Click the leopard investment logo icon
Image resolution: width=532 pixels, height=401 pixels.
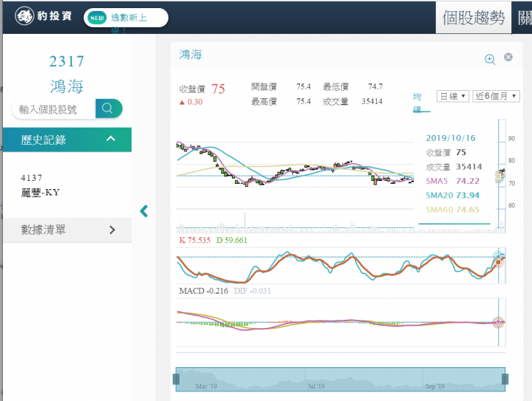pyautogui.click(x=24, y=16)
